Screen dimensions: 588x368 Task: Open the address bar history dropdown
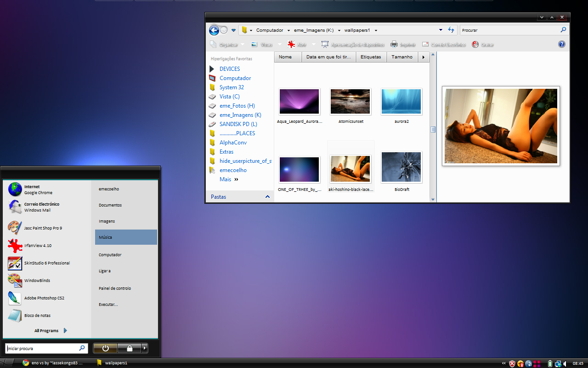click(x=441, y=30)
